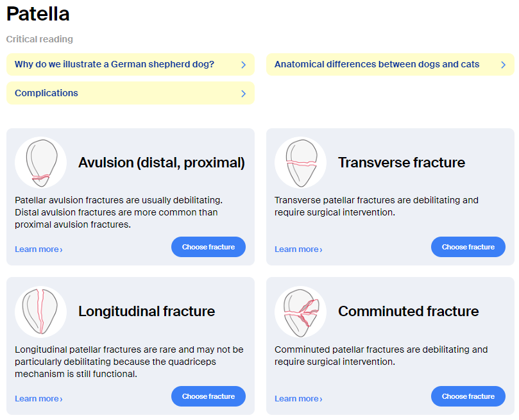Select the longitudinal fracture patella illustration
519x420 pixels.
pyautogui.click(x=40, y=312)
